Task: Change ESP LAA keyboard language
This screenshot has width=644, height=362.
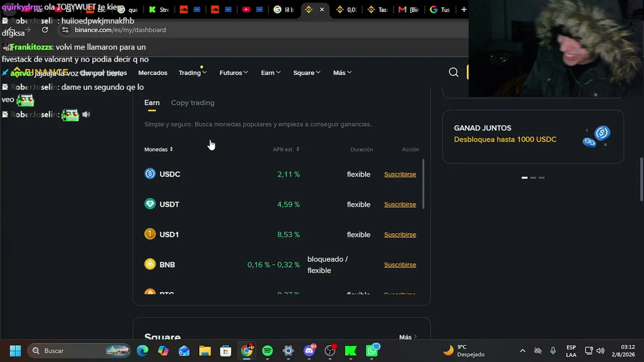Action: (x=571, y=350)
